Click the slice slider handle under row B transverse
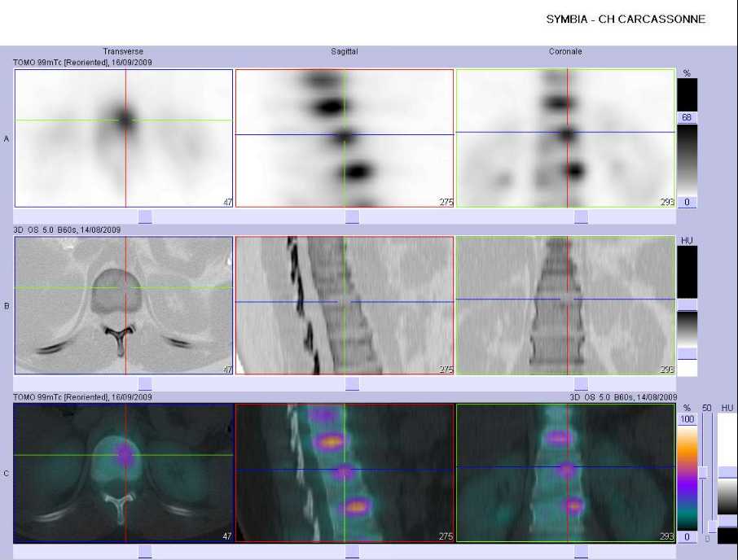Viewport: 738px width, 560px height. coord(145,383)
